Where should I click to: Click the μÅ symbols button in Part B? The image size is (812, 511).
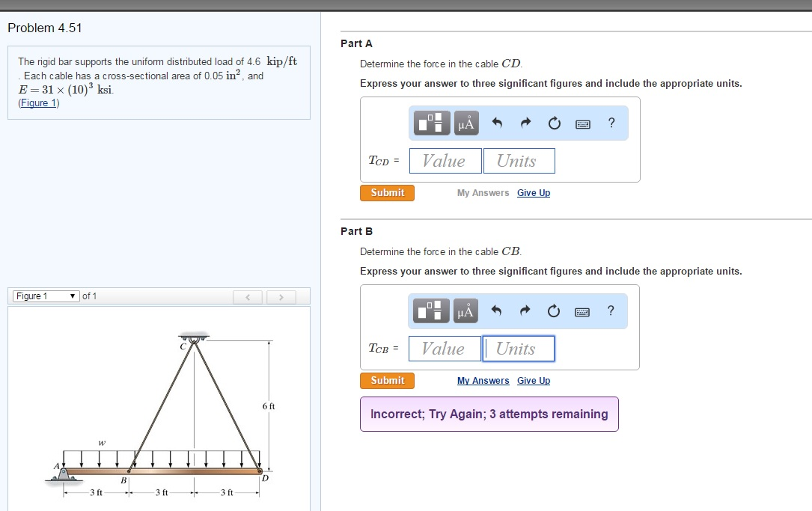[x=465, y=311]
